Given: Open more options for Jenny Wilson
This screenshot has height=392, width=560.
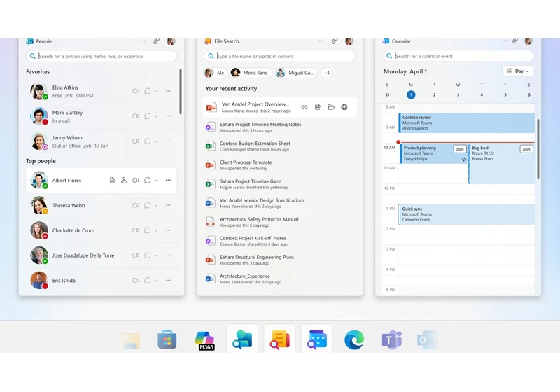Looking at the screenshot, I should pos(168,141).
